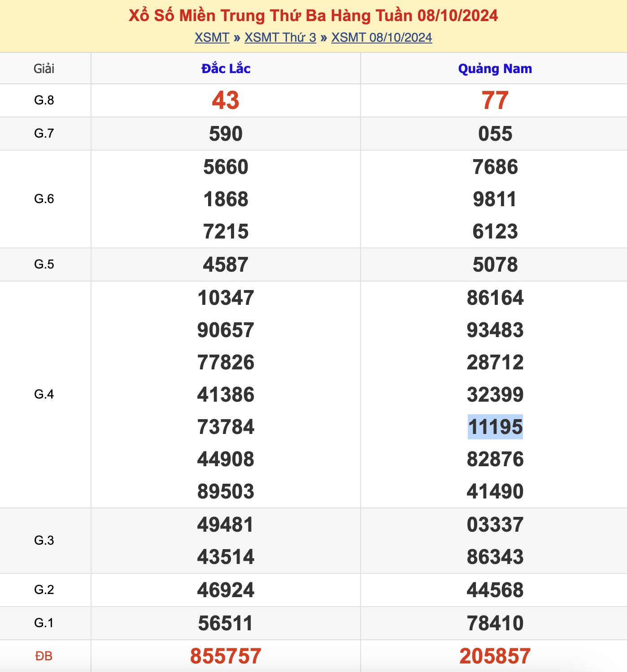Select the number 5078
Image resolution: width=627 pixels, height=672 pixels.
(x=495, y=264)
